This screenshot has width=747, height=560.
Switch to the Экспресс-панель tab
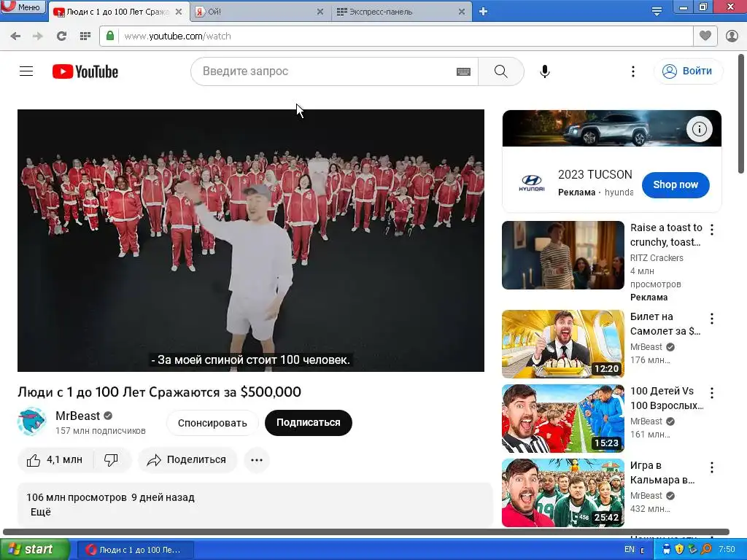[401, 12]
